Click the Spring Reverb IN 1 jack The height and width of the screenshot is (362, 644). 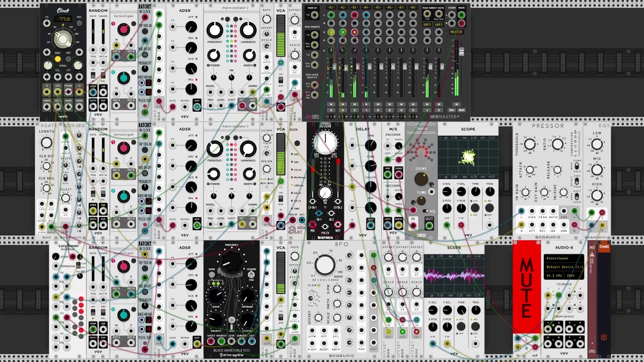click(x=318, y=214)
